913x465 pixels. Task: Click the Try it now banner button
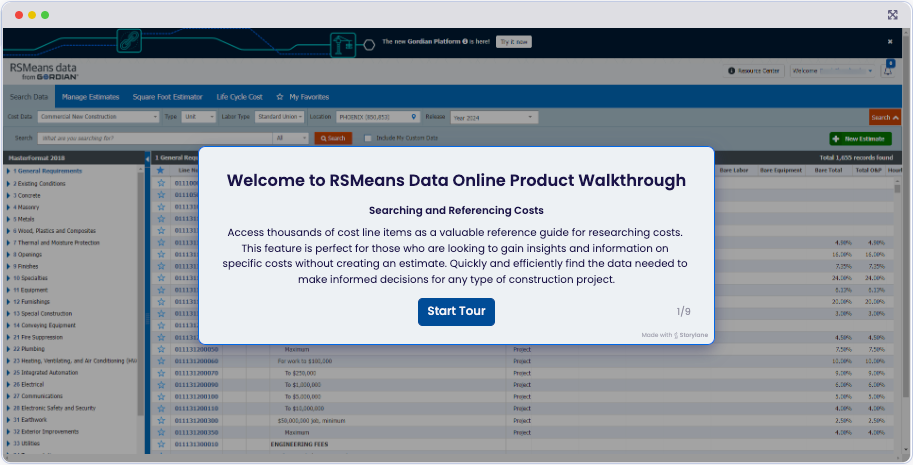[x=514, y=42]
